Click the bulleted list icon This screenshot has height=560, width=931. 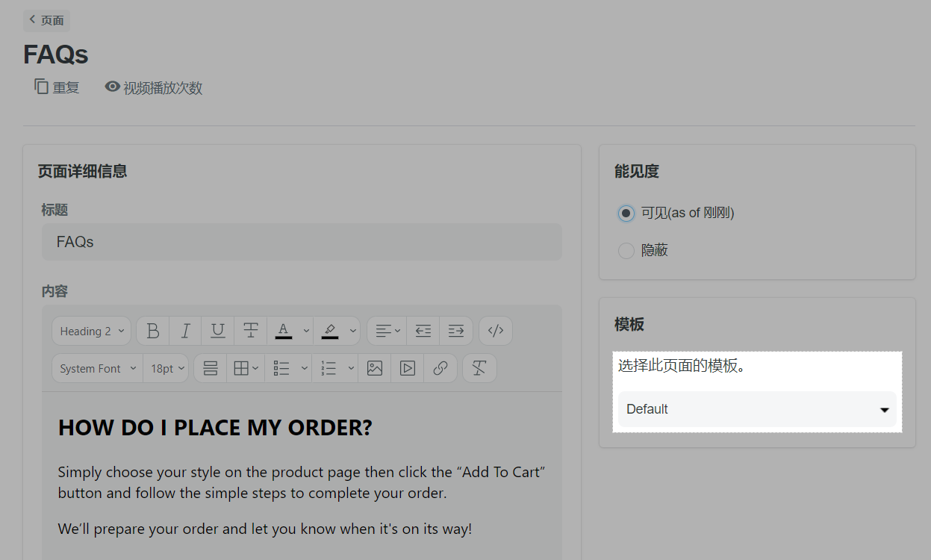[281, 368]
